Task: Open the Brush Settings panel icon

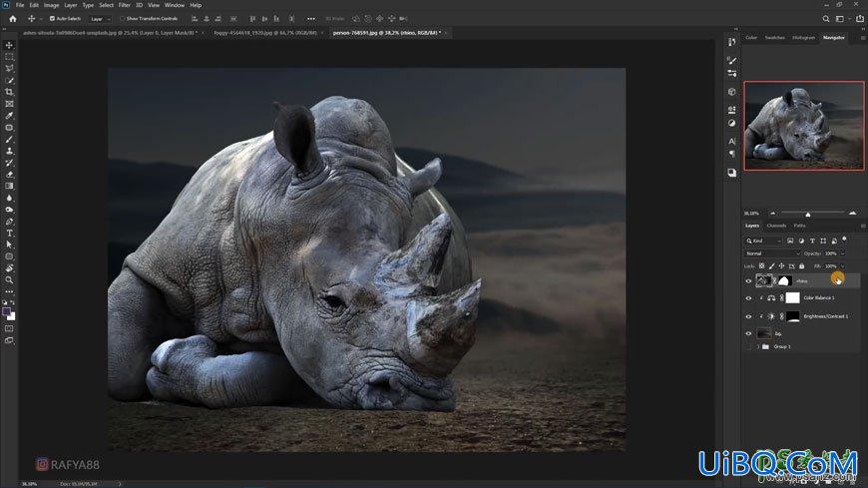Action: tap(732, 60)
